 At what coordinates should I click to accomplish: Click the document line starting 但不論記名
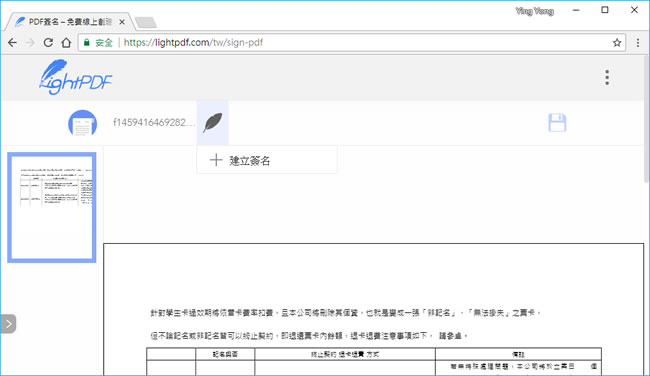[x=309, y=336]
